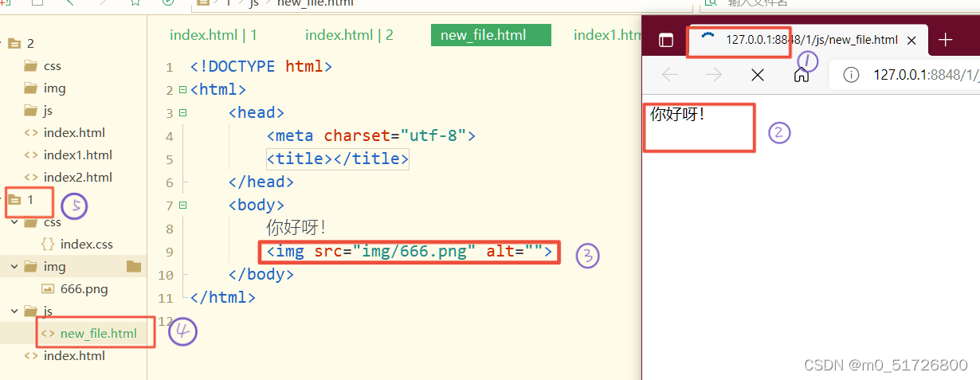This screenshot has height=380, width=980.
Task: Switch to index.html | 2 editor tab
Action: (349, 35)
